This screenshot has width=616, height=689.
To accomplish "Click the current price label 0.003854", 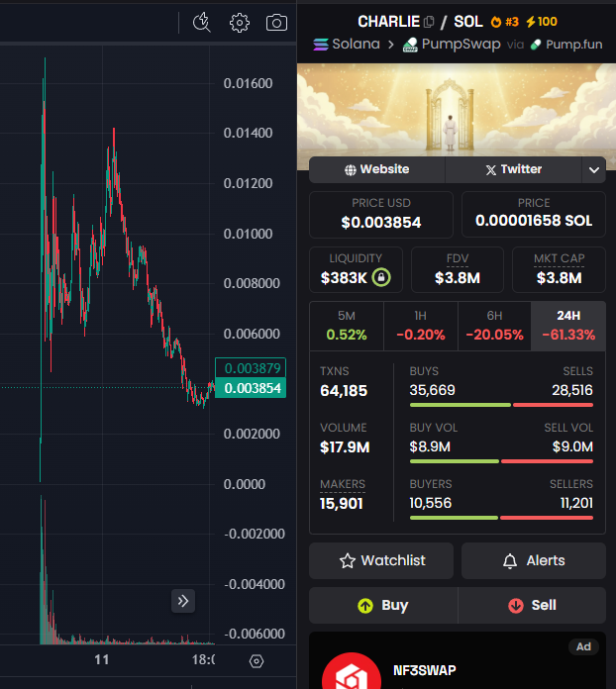I will tap(251, 388).
